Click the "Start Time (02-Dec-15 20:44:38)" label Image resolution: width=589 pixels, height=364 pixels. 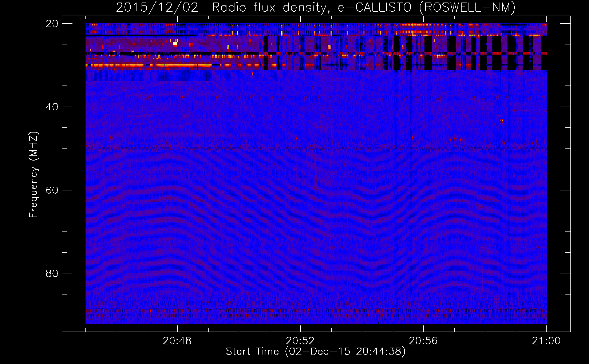(x=316, y=352)
